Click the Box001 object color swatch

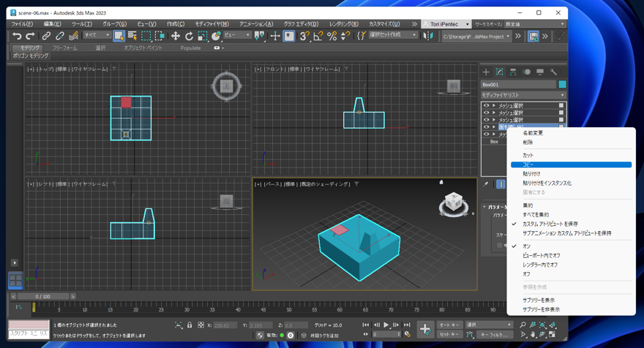pos(562,84)
